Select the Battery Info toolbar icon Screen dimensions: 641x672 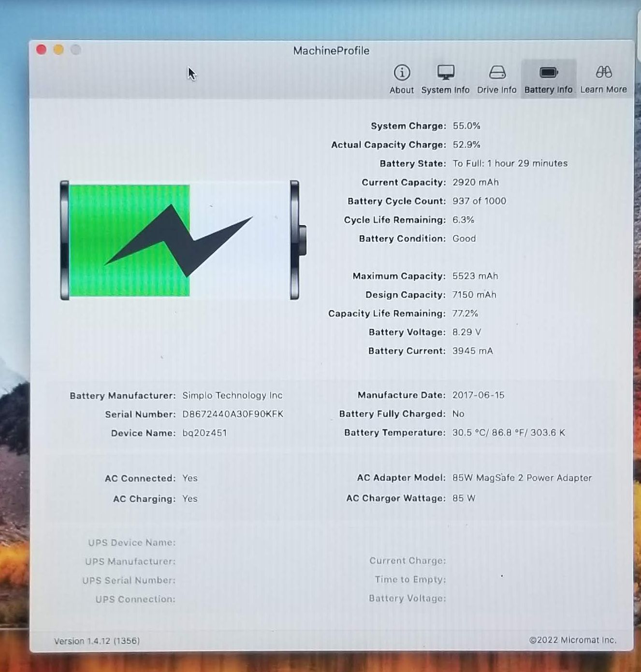[x=548, y=79]
